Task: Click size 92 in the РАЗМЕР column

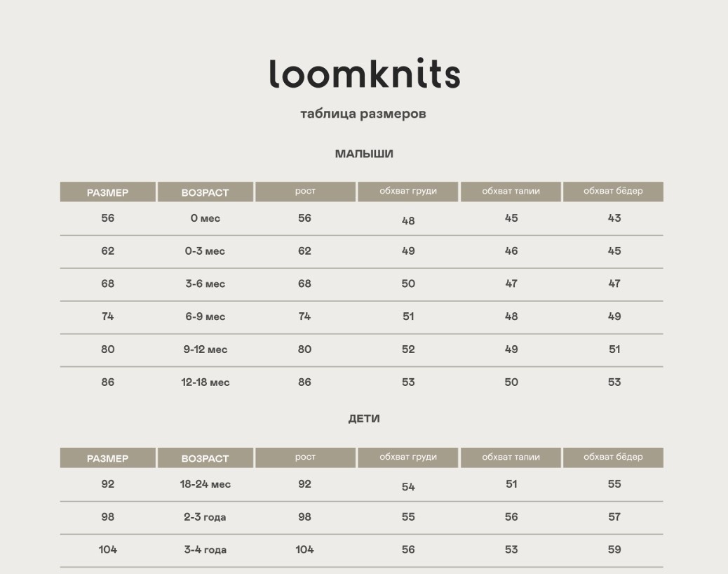Action: [x=108, y=484]
